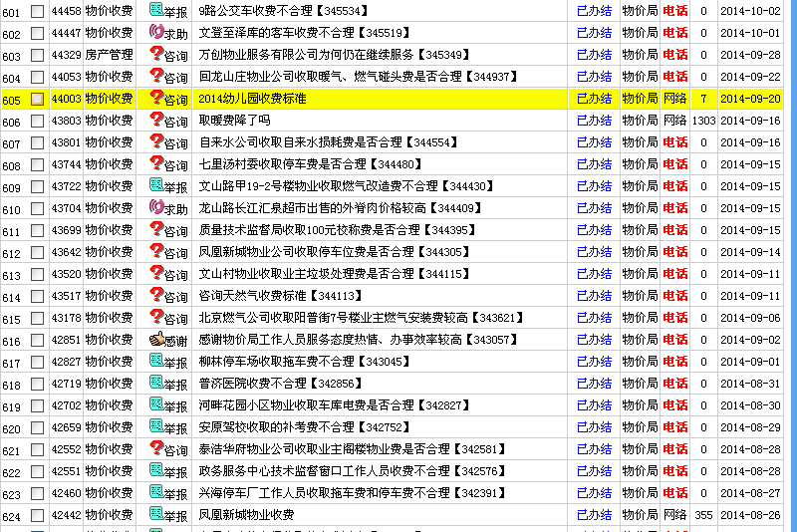Click 房产管理 category in row 603
The height and width of the screenshot is (532, 797).
109,55
